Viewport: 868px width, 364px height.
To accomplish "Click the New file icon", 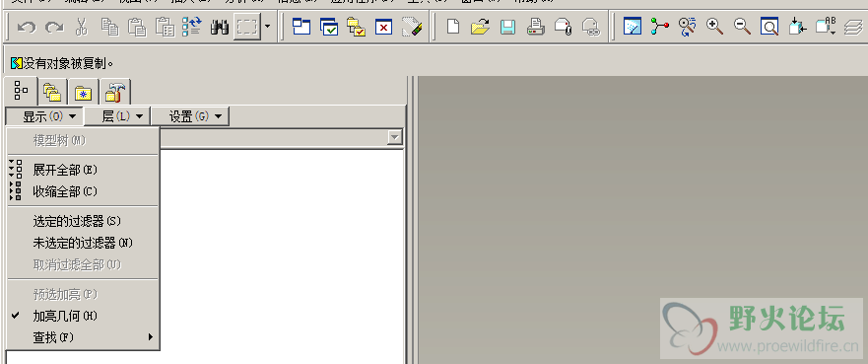I will click(x=453, y=27).
